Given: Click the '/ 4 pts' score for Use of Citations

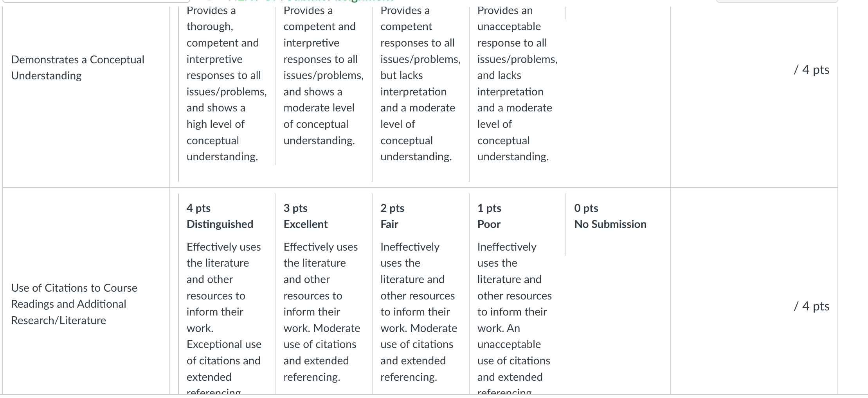Looking at the screenshot, I should (811, 306).
